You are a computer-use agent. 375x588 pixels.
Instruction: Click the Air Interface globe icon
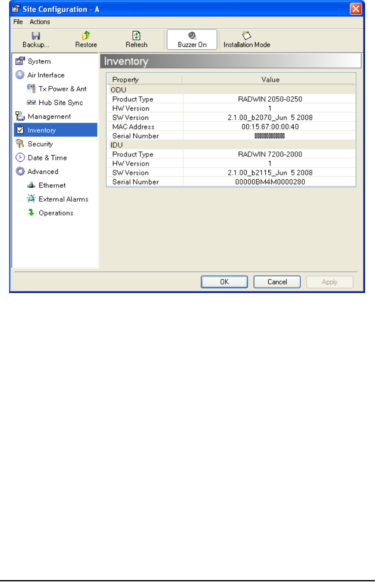(20, 75)
